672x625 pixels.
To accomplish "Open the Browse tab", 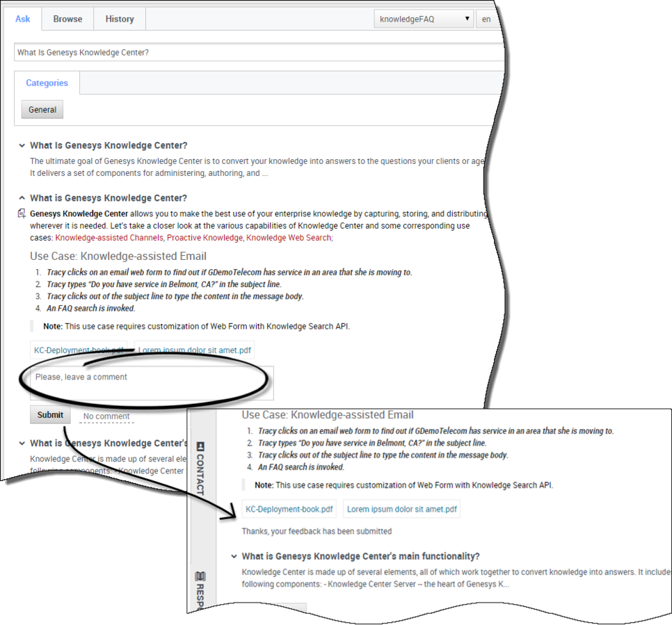I will [67, 19].
